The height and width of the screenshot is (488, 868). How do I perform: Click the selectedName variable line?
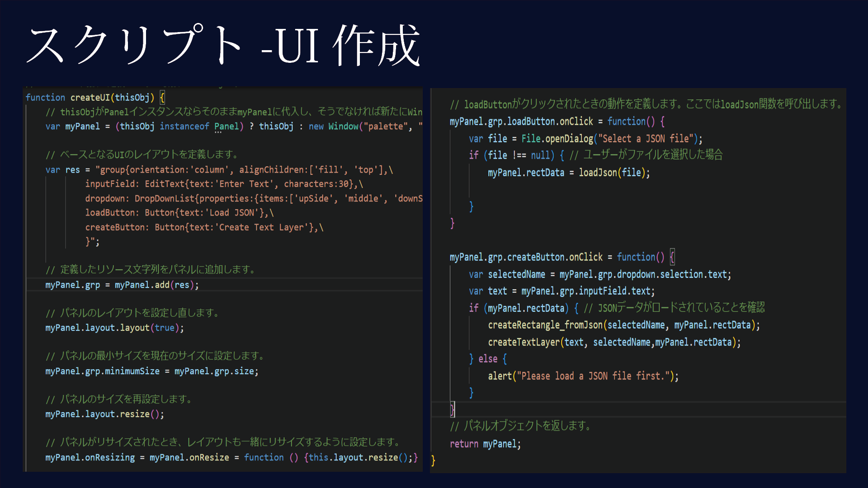pos(599,274)
